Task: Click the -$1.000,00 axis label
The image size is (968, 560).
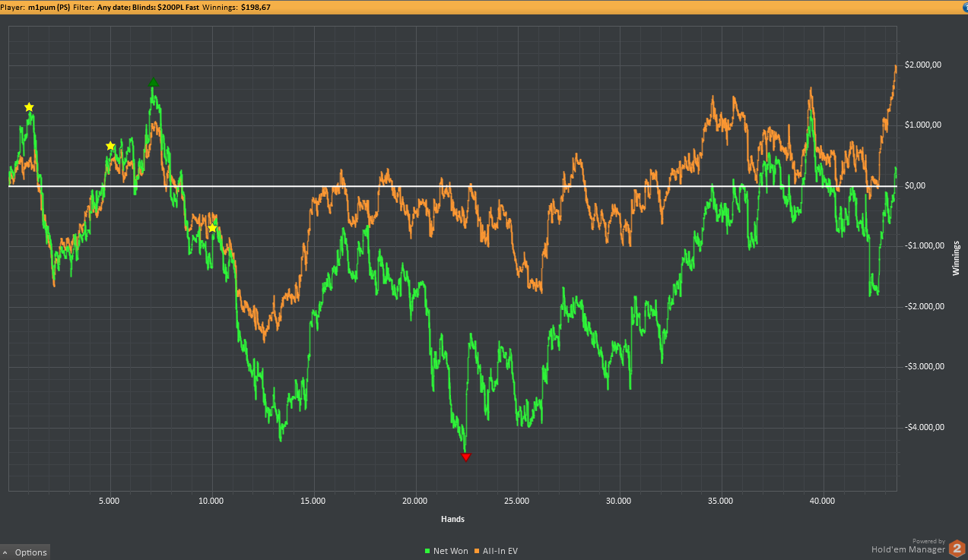Action: point(925,245)
